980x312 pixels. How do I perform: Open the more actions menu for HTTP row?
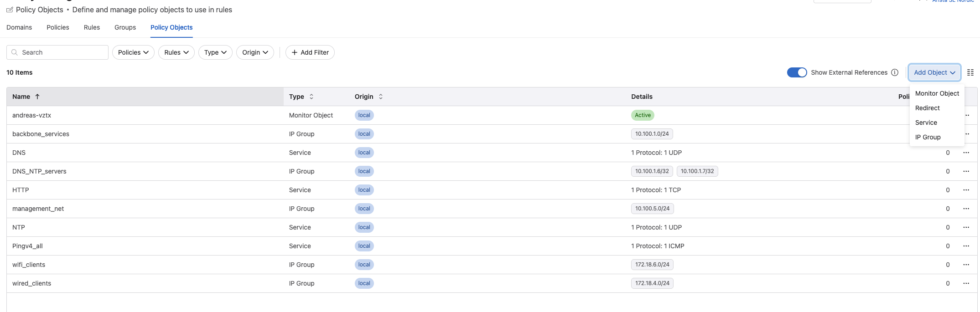click(x=966, y=190)
